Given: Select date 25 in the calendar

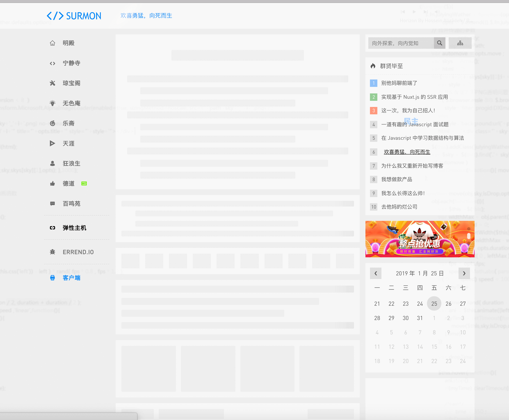Looking at the screenshot, I should 434,304.
